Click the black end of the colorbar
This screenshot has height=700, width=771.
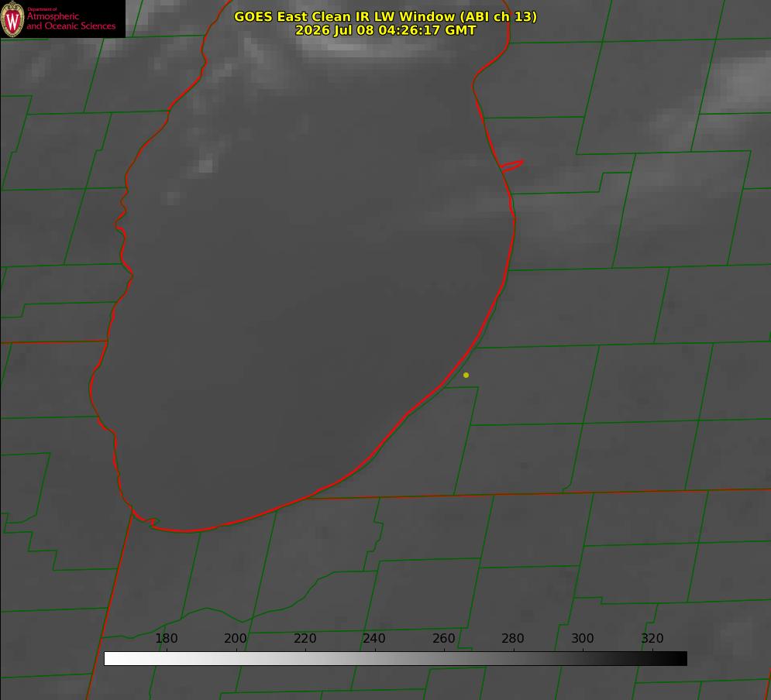coord(677,659)
